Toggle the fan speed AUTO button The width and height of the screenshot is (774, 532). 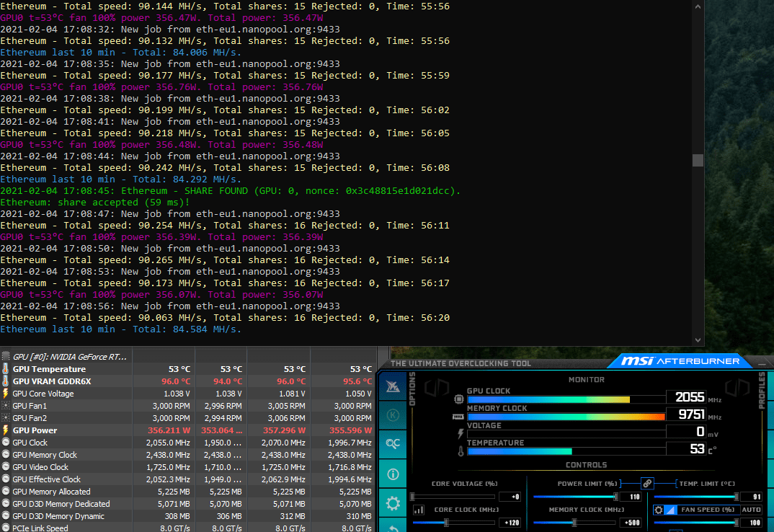click(751, 510)
